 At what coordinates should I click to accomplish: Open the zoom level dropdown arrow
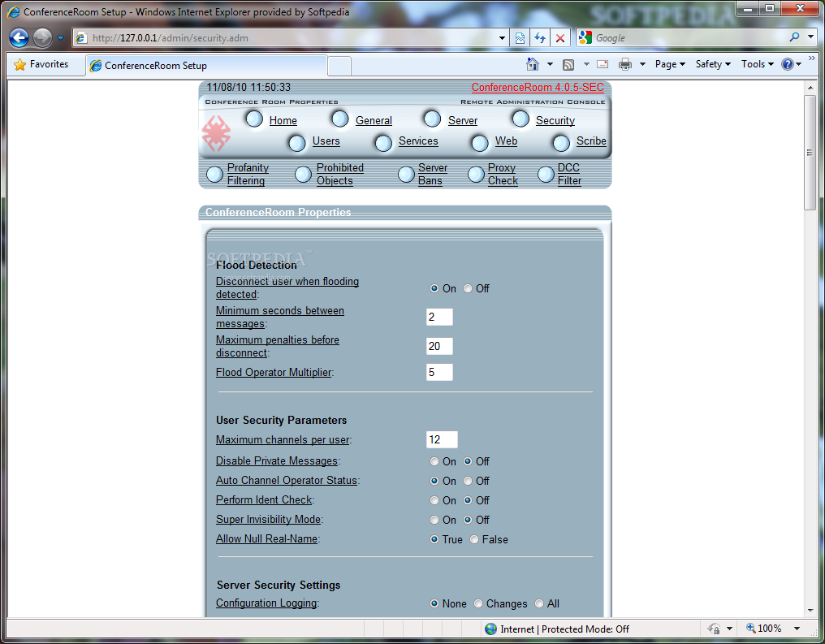797,629
